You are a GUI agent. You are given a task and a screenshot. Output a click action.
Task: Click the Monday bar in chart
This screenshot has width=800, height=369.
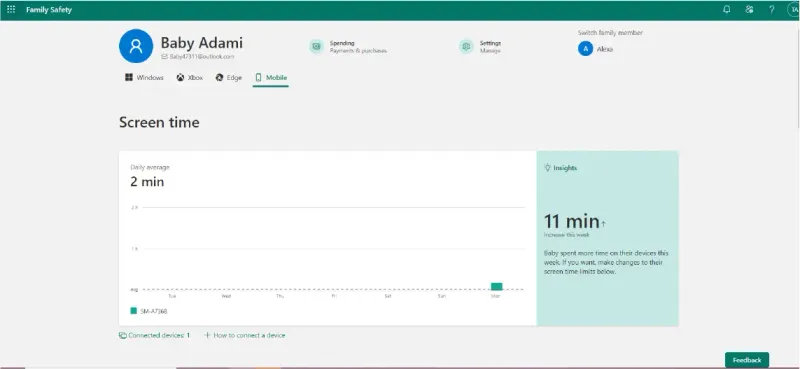[496, 286]
